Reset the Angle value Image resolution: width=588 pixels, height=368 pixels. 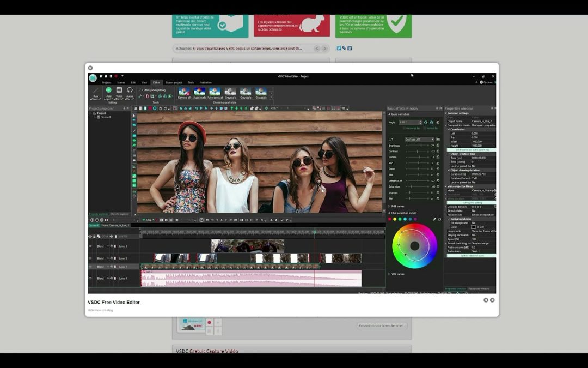tap(438, 123)
